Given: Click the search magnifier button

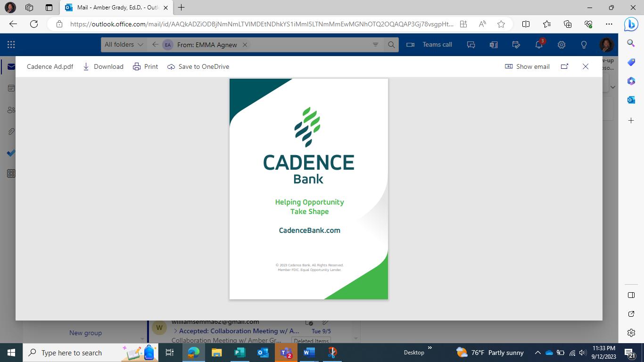Looking at the screenshot, I should pos(391,45).
